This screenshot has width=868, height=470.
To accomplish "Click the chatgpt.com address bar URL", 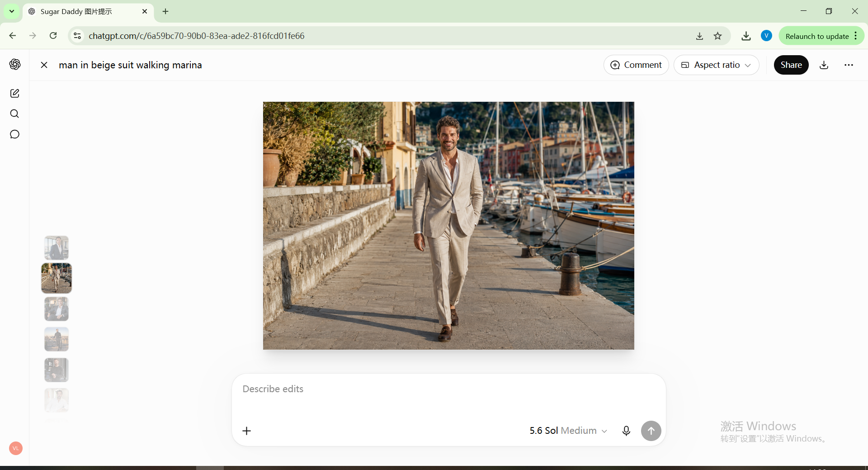I will tap(197, 36).
